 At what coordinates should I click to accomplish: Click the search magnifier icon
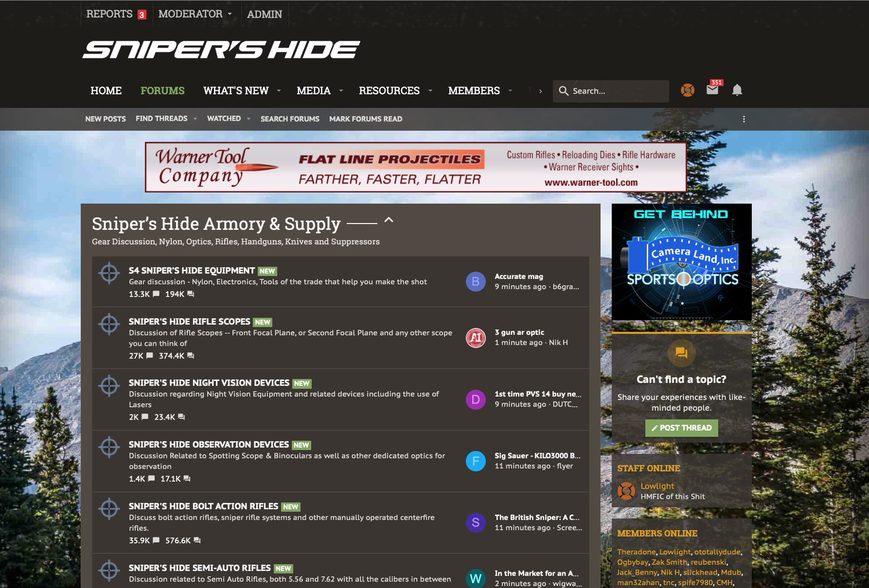click(564, 91)
